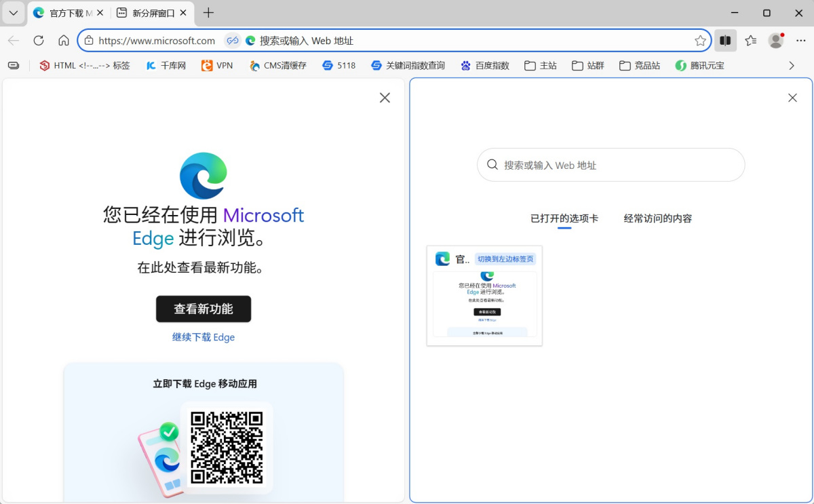Open the 千库网 bookmark
Screen dimensions: 814x504
165,65
